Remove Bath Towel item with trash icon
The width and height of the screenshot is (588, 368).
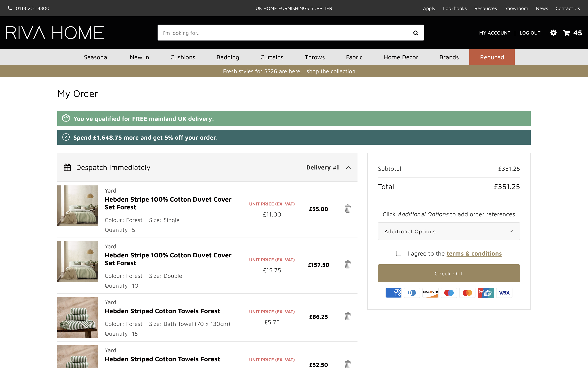347,316
